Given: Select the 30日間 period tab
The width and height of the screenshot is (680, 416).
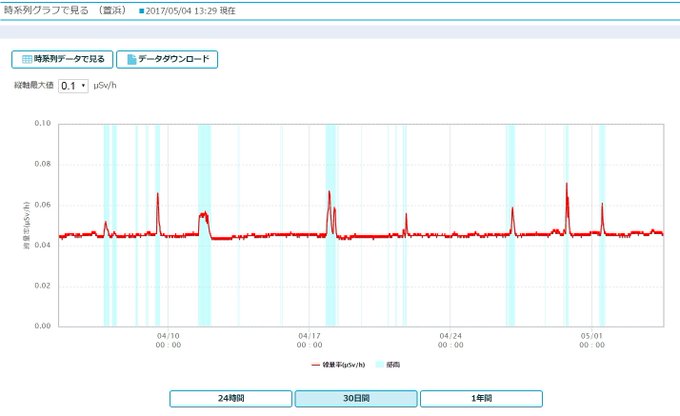Looking at the screenshot, I should coord(356,398).
